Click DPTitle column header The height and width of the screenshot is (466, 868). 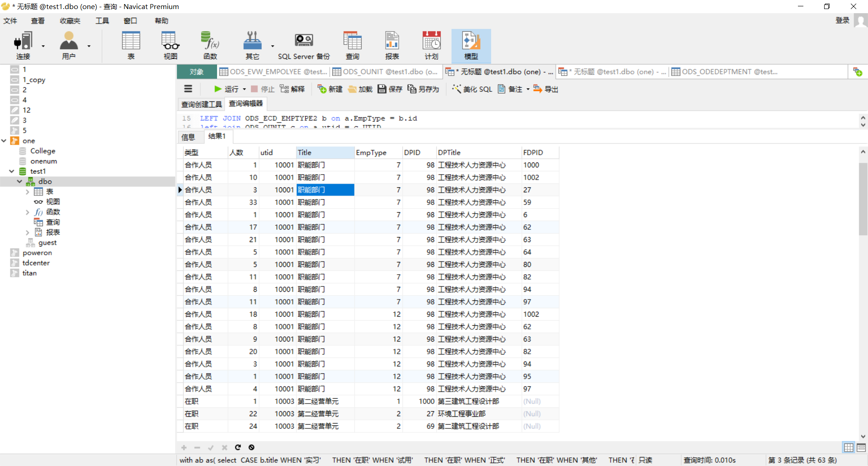pyautogui.click(x=479, y=152)
